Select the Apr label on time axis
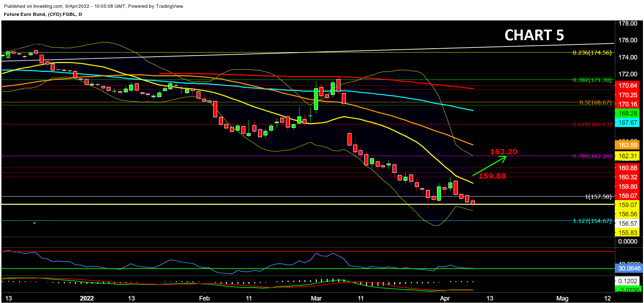644x303 pixels. pyautogui.click(x=445, y=298)
